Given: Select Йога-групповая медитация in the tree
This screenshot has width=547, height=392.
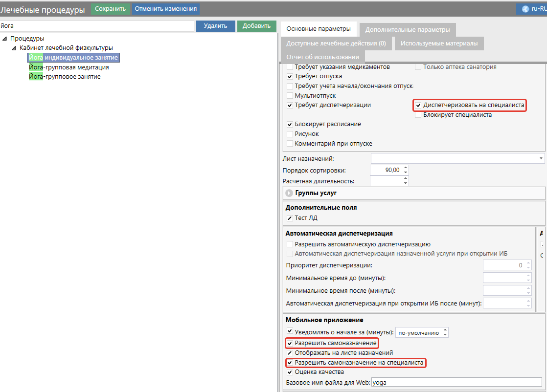Looking at the screenshot, I should [x=68, y=67].
